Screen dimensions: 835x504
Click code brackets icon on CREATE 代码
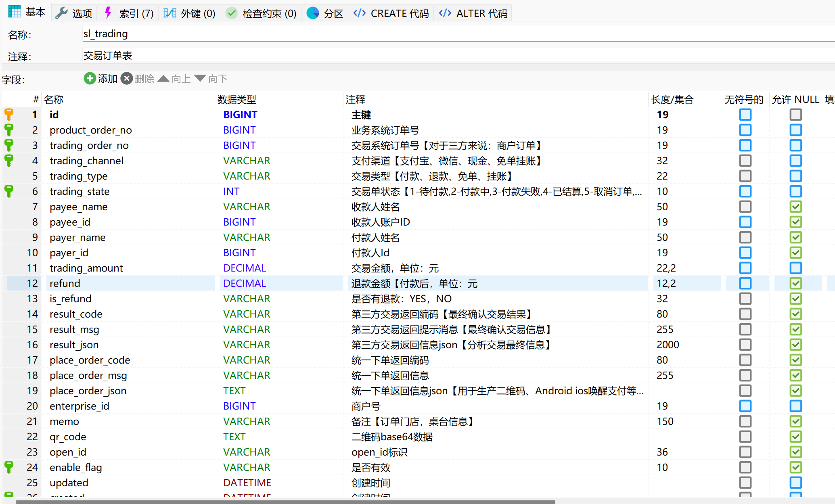[359, 13]
